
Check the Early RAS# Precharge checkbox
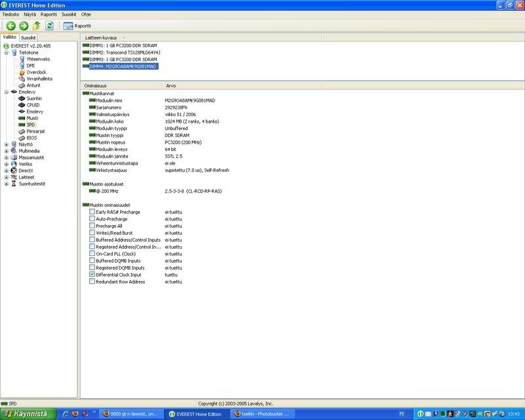coord(92,212)
